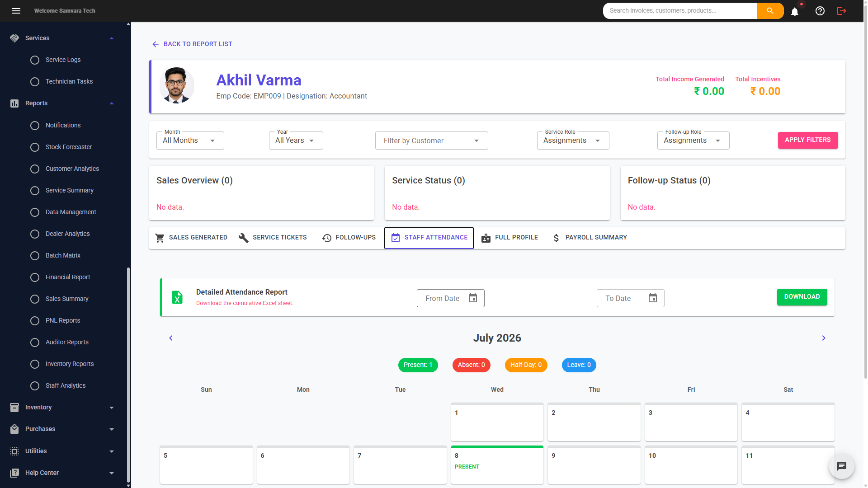Click the Reports bar chart icon

tap(14, 103)
